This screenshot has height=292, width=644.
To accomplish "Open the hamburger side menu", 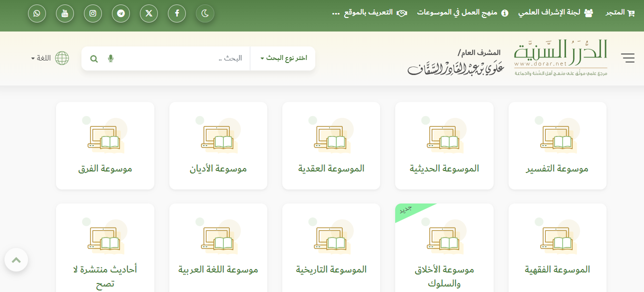I will [628, 58].
